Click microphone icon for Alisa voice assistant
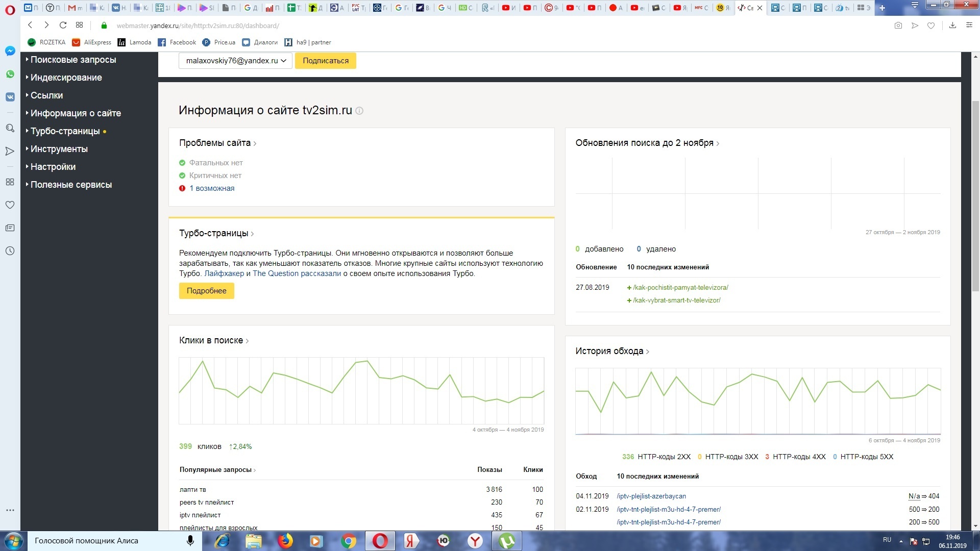The image size is (980, 551). [x=190, y=541]
